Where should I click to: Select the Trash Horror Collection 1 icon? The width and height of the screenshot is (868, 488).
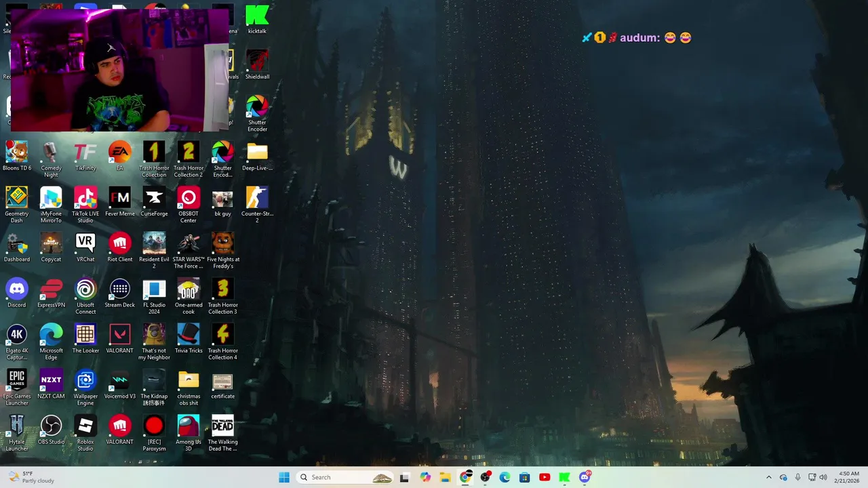(154, 160)
